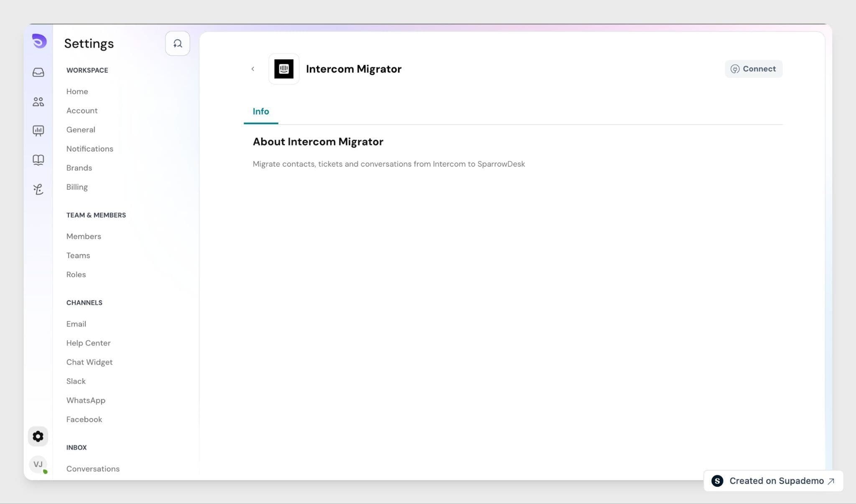Click the Connect button
This screenshot has height=504, width=856.
(x=754, y=69)
